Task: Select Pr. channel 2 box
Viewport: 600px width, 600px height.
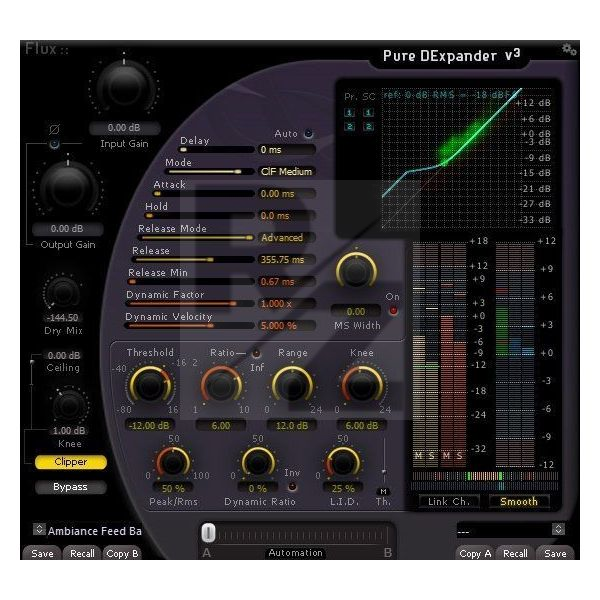Action: (349, 127)
